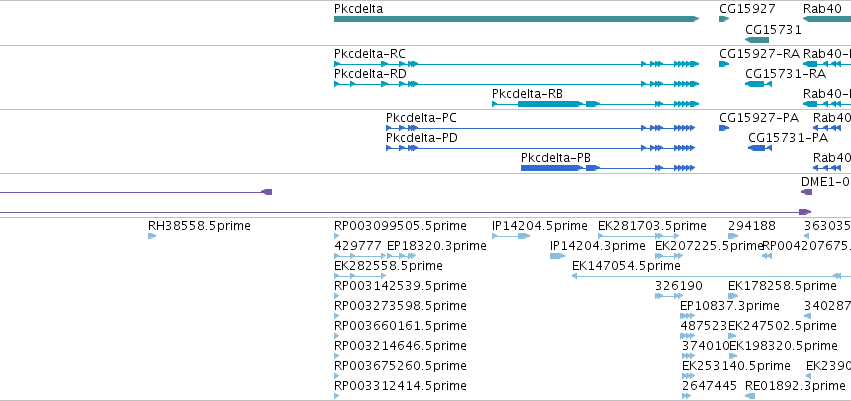Click the RH38558.5prime EST arrow
The image size is (851, 401).
(x=152, y=236)
